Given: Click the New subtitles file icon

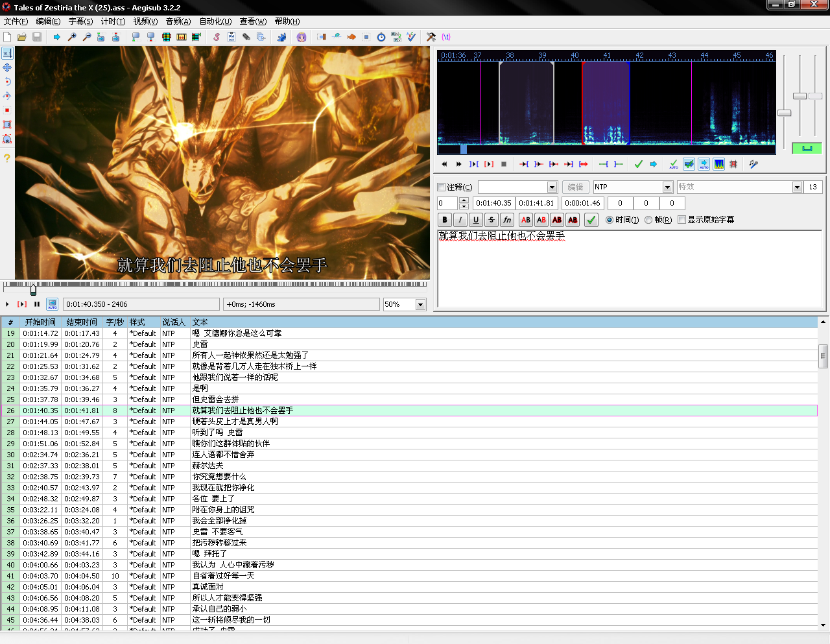Looking at the screenshot, I should coord(7,37).
